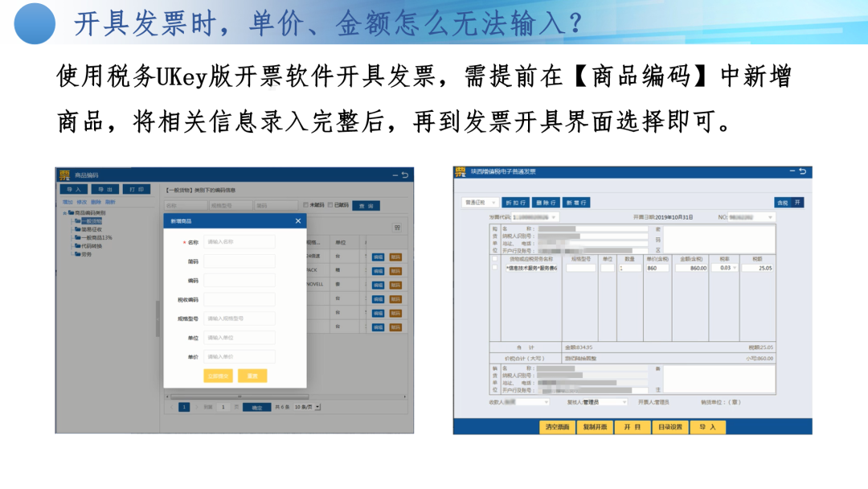
Task: Click the 税额 field showing 25.05
Action: 758,268
